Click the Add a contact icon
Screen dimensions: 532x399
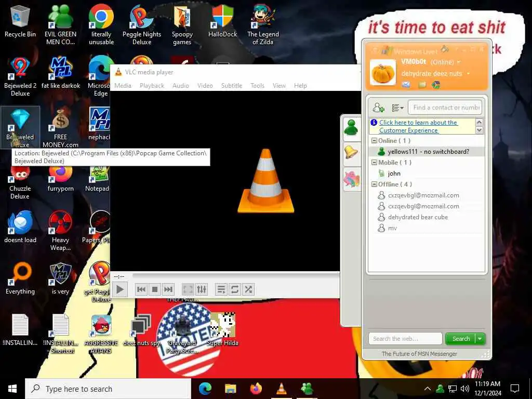tap(378, 108)
